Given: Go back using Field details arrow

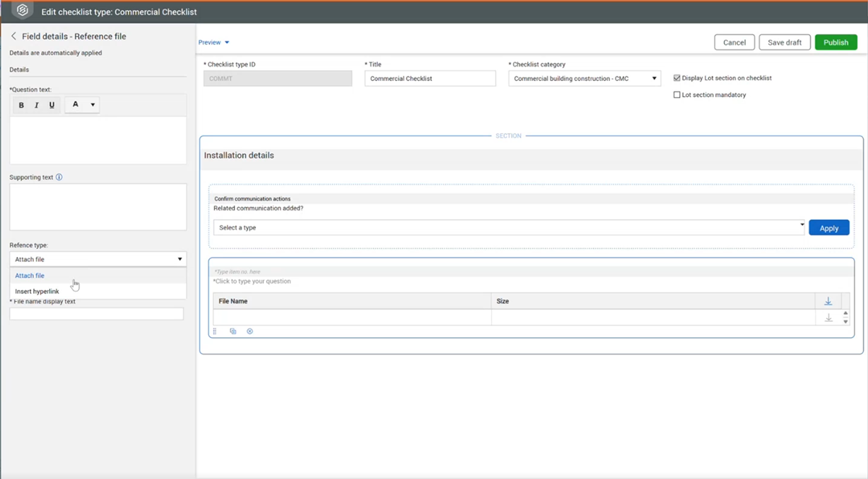Looking at the screenshot, I should point(14,36).
